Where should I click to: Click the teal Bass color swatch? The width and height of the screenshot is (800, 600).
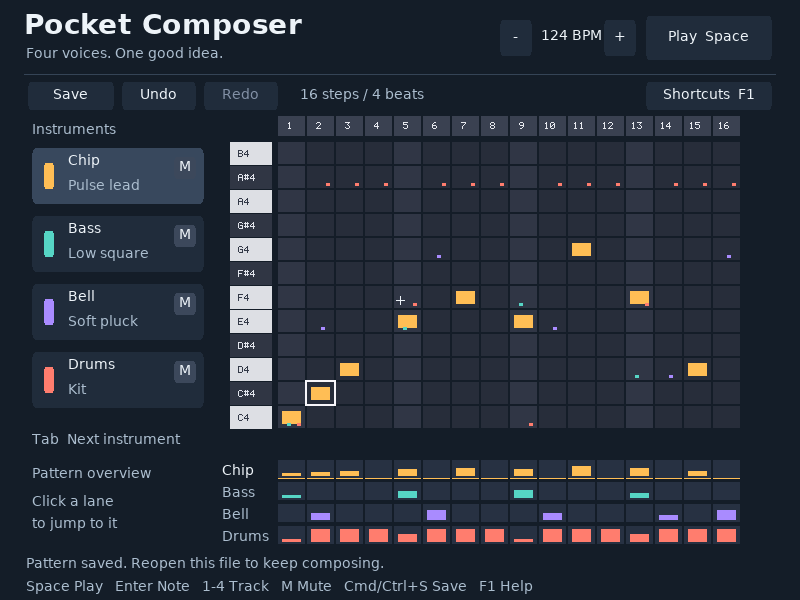pyautogui.click(x=49, y=244)
